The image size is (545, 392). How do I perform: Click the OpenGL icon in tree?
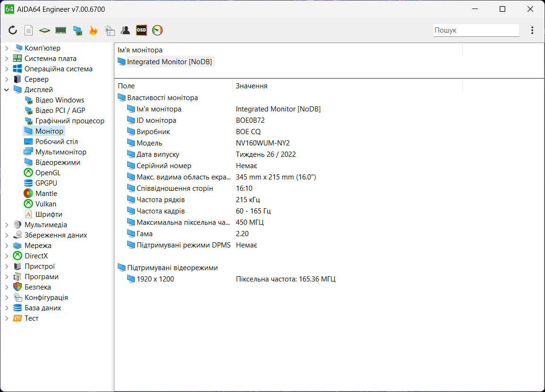(28, 172)
